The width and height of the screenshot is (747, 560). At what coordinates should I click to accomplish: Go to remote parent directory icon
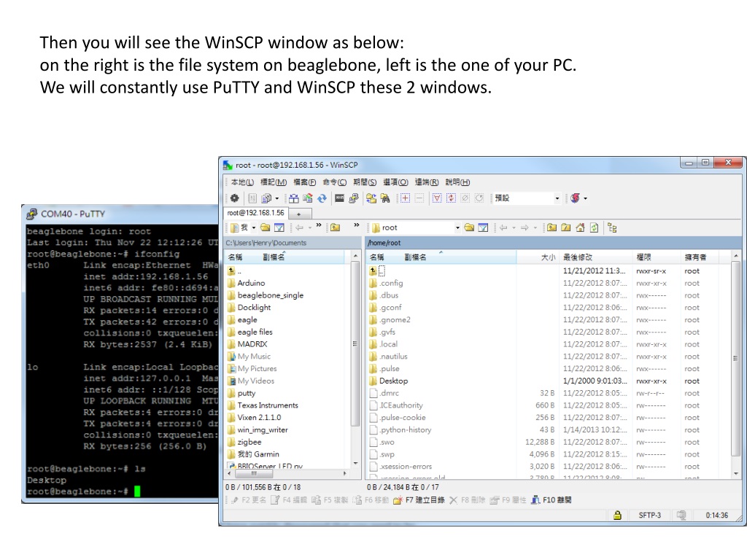[551, 227]
